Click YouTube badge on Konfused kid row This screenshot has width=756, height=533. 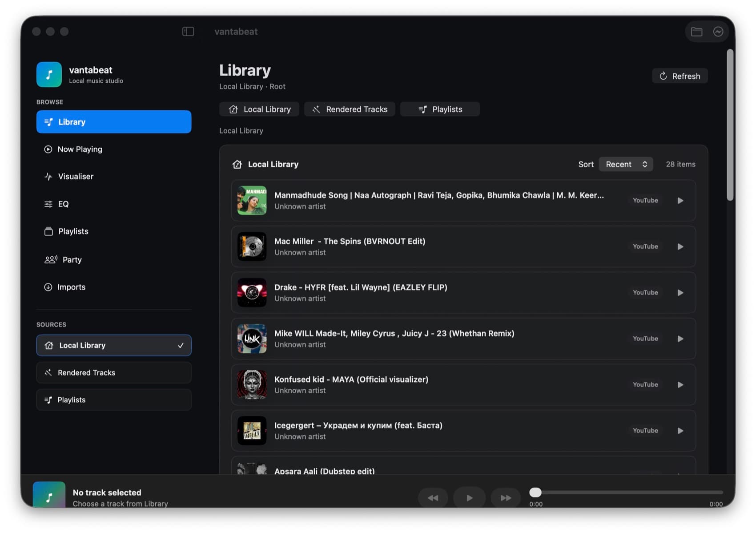(x=645, y=385)
